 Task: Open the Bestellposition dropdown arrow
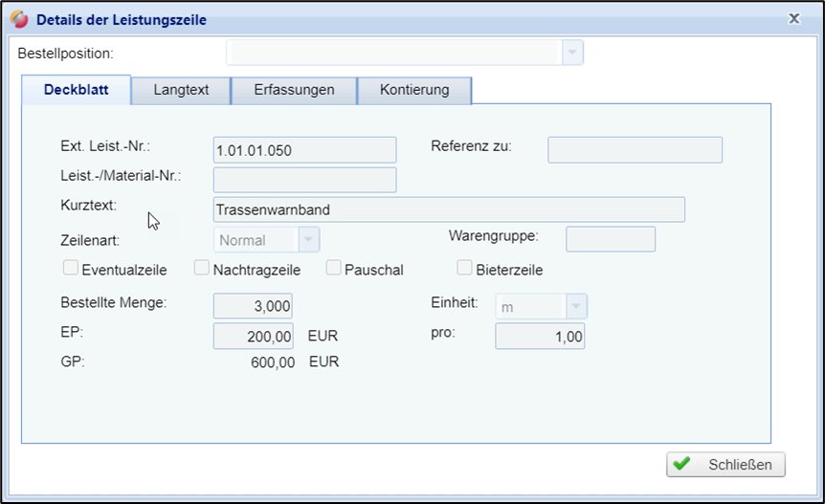[x=572, y=53]
